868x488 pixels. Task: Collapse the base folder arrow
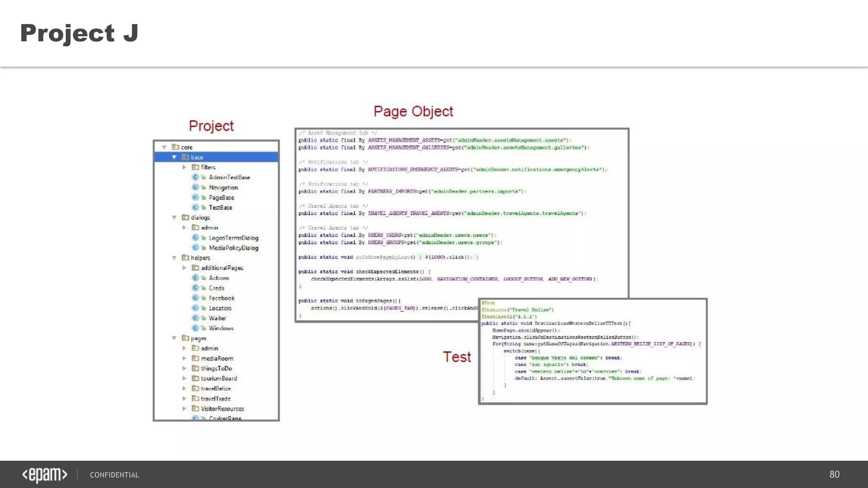(174, 157)
